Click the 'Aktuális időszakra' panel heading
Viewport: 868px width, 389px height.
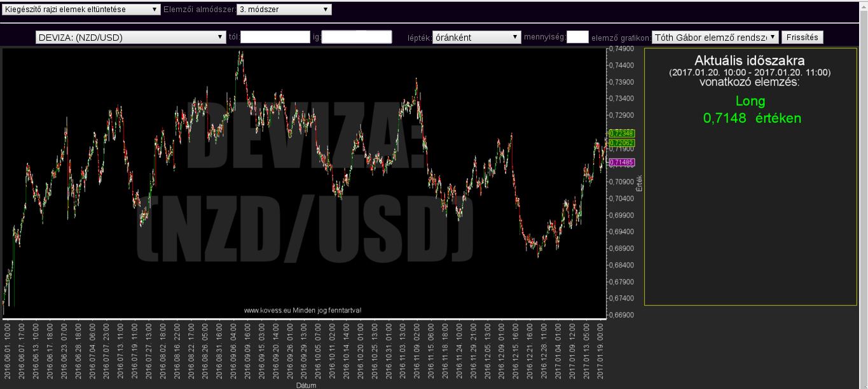tap(750, 61)
